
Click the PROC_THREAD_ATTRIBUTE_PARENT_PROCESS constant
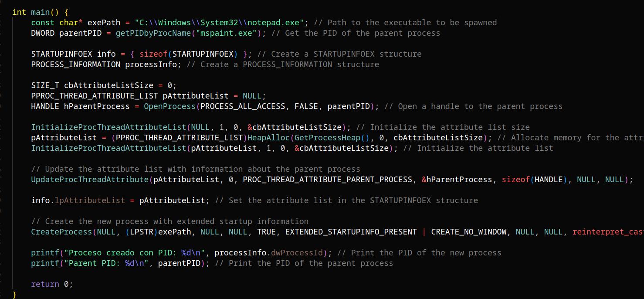coord(327,179)
